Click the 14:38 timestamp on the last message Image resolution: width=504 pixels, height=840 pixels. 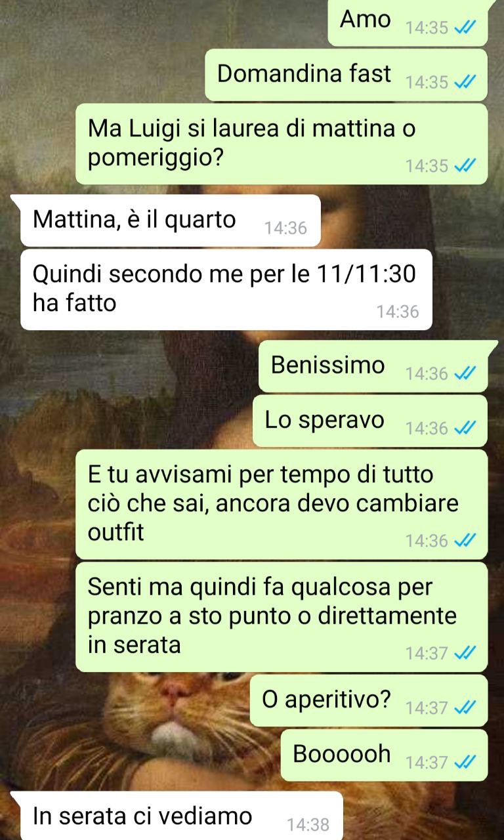pyautogui.click(x=308, y=824)
